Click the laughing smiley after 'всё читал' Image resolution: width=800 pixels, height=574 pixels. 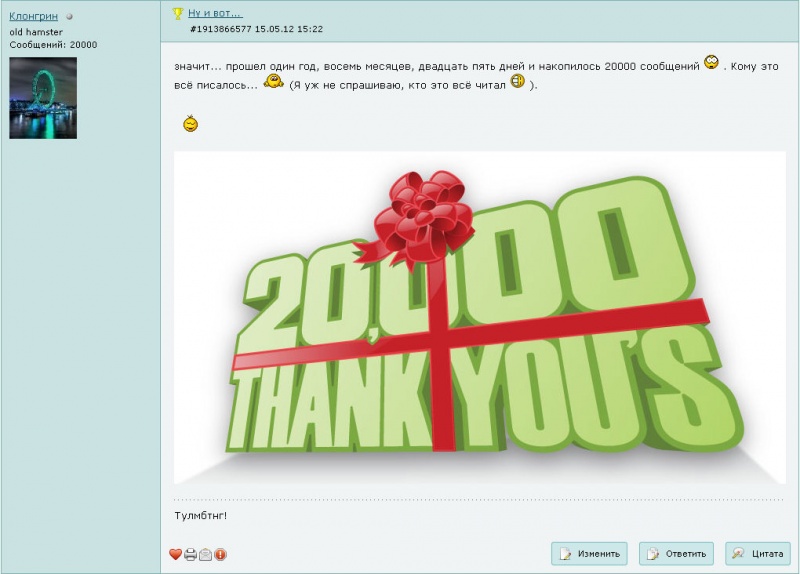point(517,81)
